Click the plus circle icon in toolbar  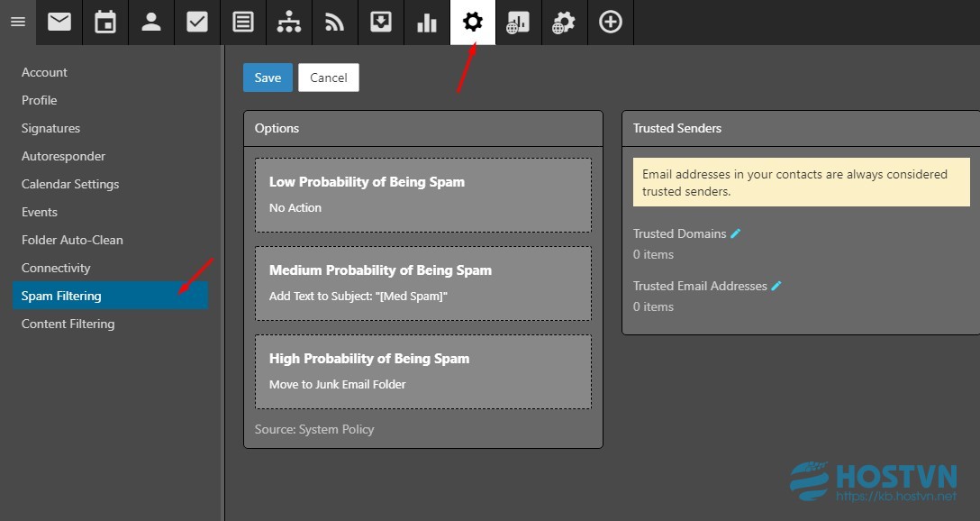[611, 22]
